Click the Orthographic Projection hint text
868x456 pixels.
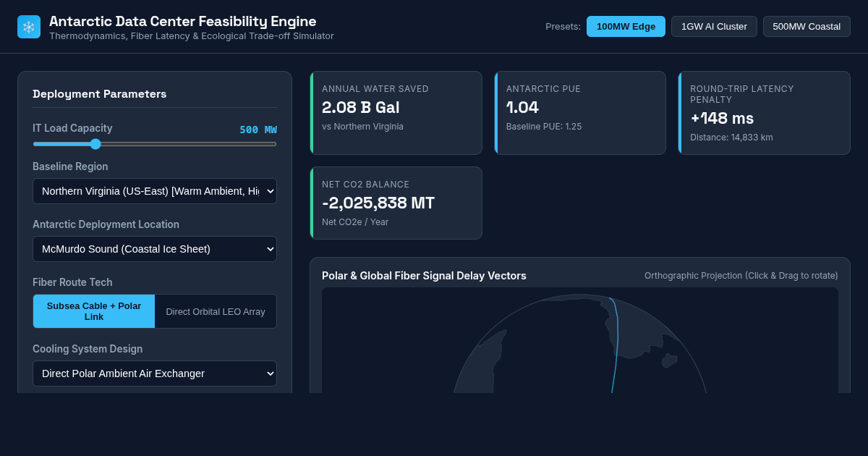741,276
